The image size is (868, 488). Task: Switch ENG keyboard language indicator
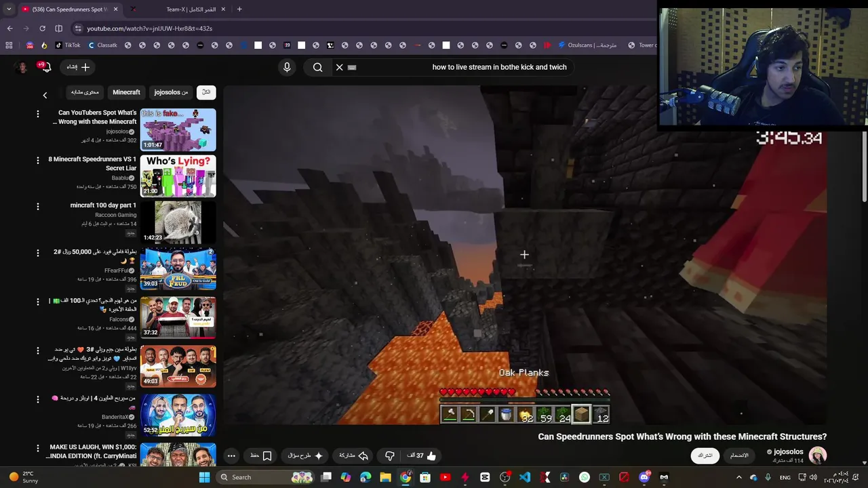785,477
